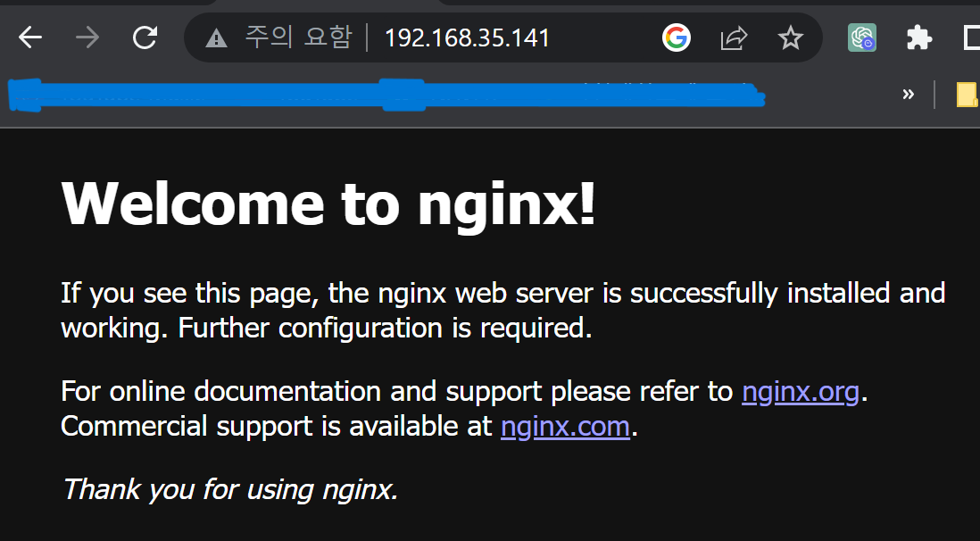Click the "Commercial support is available at" text

click(x=277, y=427)
